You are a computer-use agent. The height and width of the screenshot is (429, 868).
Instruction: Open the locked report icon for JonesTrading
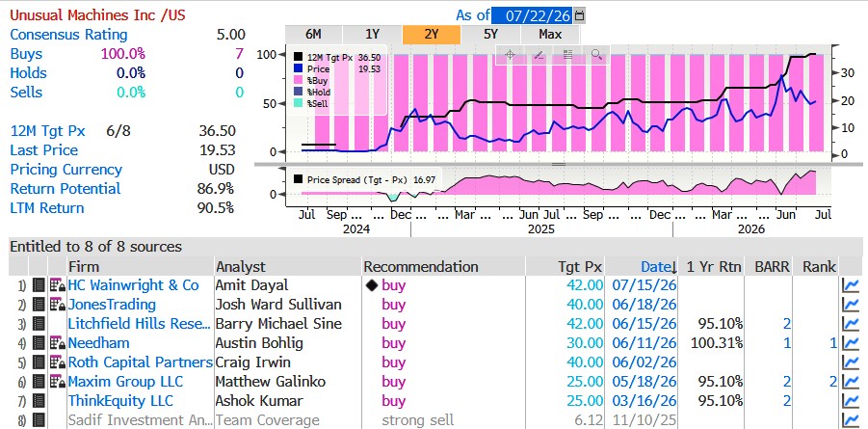pyautogui.click(x=58, y=305)
